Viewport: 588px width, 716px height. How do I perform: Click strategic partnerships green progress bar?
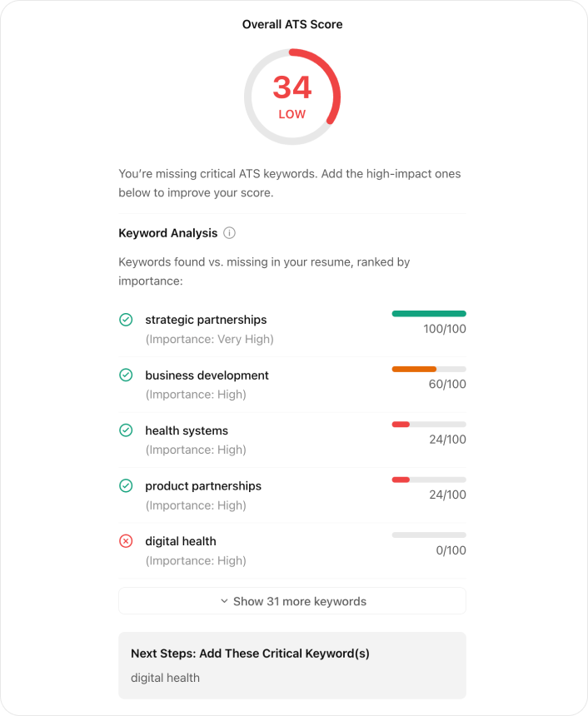[429, 314]
